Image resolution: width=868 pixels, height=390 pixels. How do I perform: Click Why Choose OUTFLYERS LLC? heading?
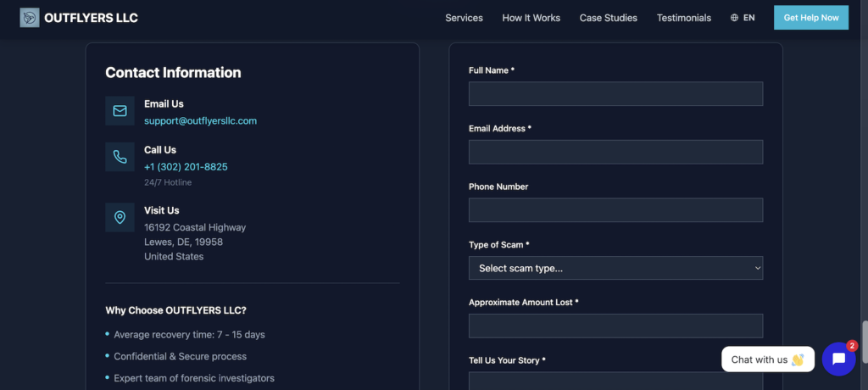coord(176,310)
